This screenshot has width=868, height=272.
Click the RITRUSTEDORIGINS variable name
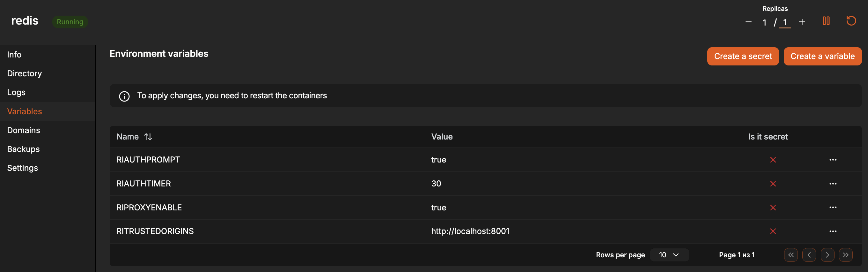click(155, 231)
